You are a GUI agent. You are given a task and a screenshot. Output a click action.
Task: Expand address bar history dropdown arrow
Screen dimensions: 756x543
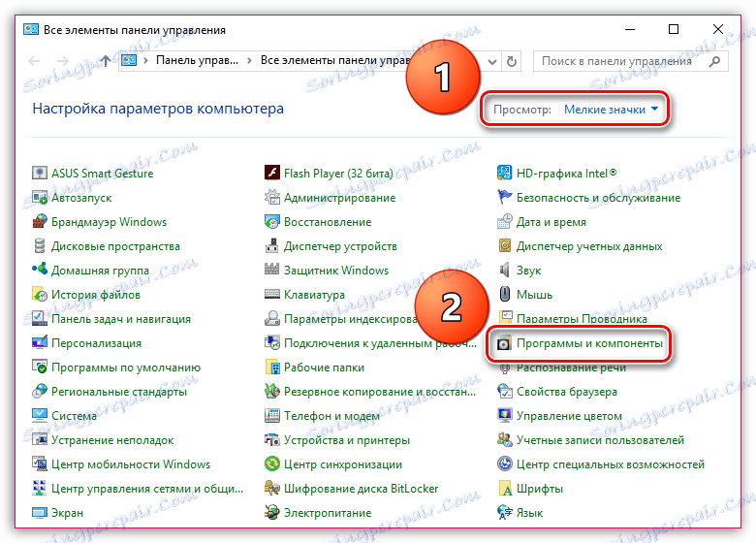coord(491,62)
